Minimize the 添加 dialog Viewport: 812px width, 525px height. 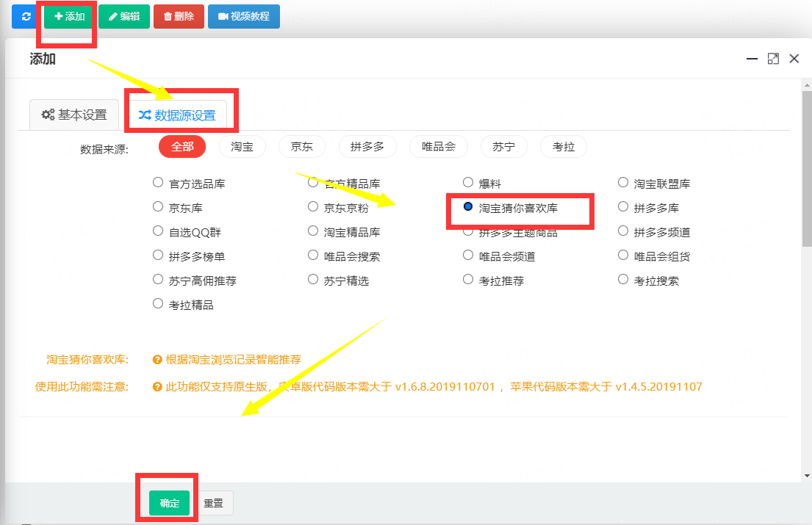point(752,59)
